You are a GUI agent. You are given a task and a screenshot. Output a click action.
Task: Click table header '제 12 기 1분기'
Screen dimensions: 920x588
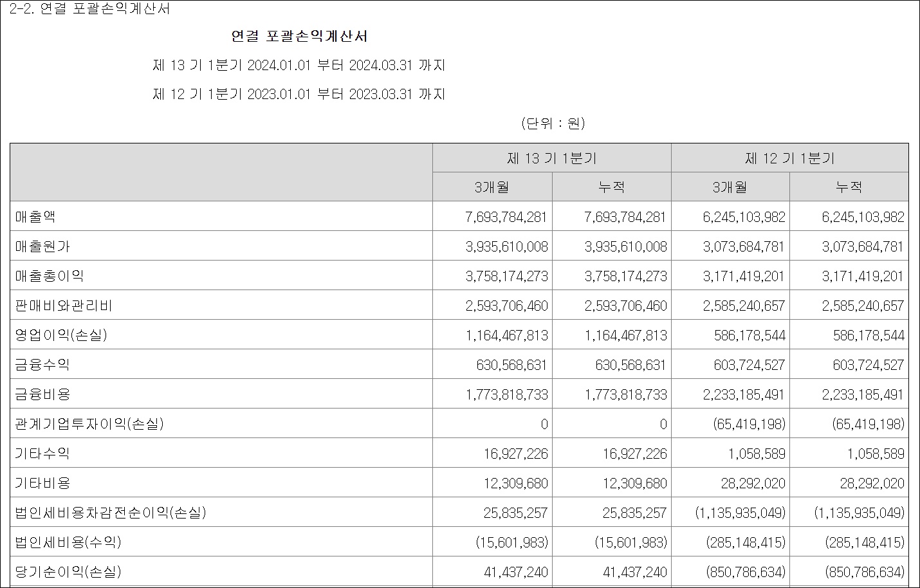[x=790, y=158]
